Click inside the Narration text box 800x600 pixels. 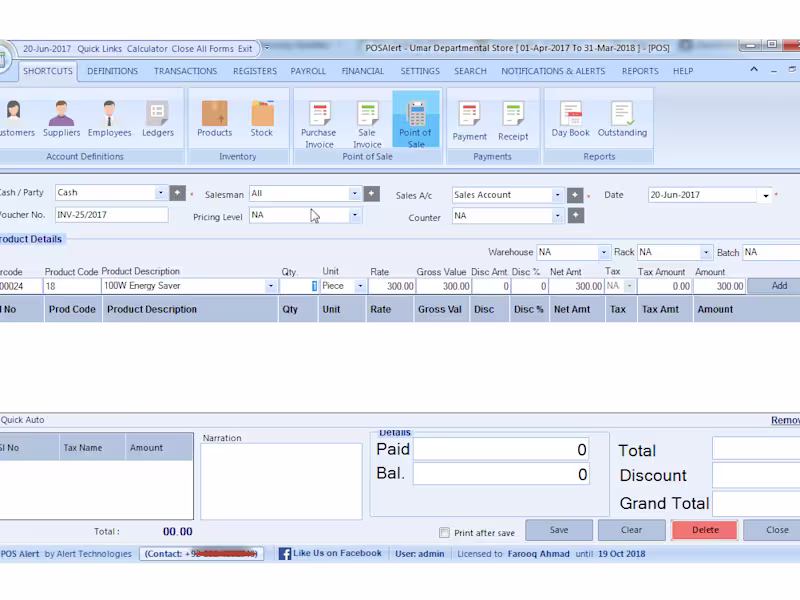[x=281, y=480]
